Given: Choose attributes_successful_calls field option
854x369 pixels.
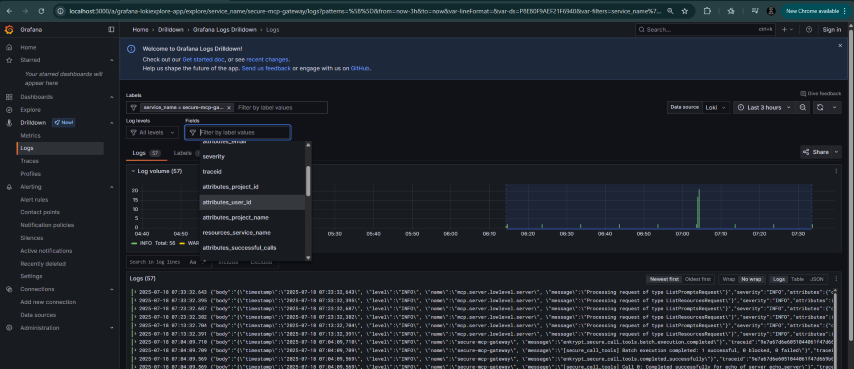Looking at the screenshot, I should pyautogui.click(x=253, y=248).
